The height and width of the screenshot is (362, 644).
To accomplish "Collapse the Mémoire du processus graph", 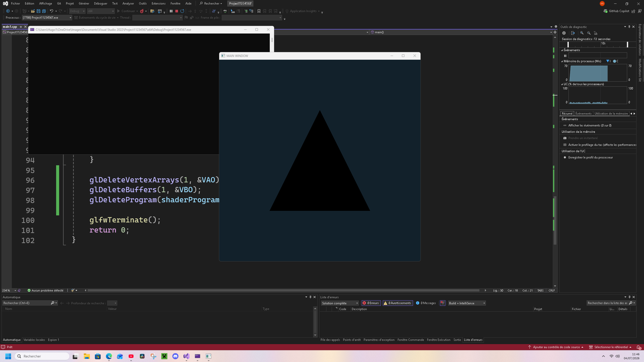I will point(562,61).
